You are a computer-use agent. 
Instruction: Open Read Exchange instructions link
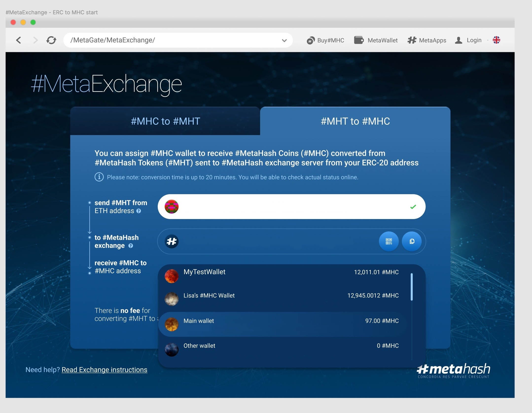104,370
